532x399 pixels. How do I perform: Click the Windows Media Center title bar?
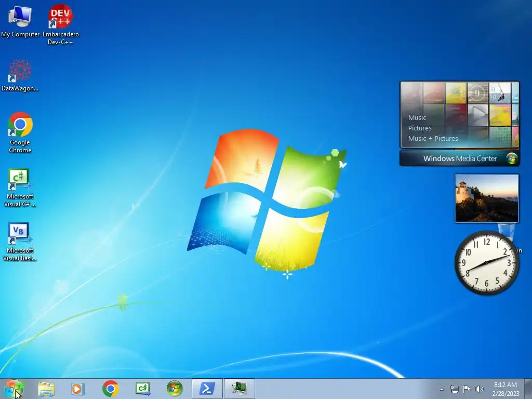pyautogui.click(x=459, y=158)
